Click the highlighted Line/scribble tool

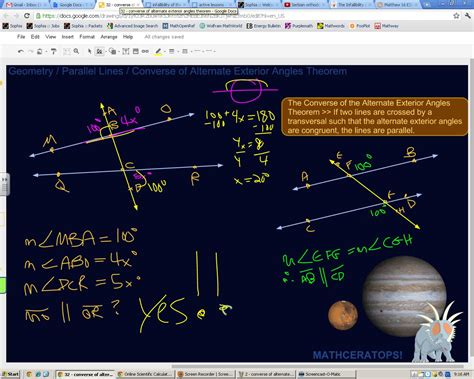tap(99, 51)
